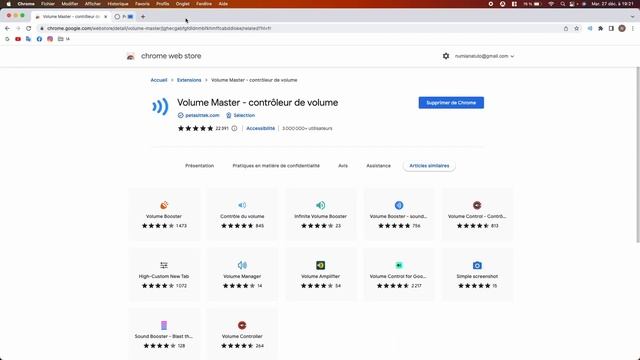The height and width of the screenshot is (360, 640).
Task: Open the Favoris menu
Action: [x=142, y=4]
